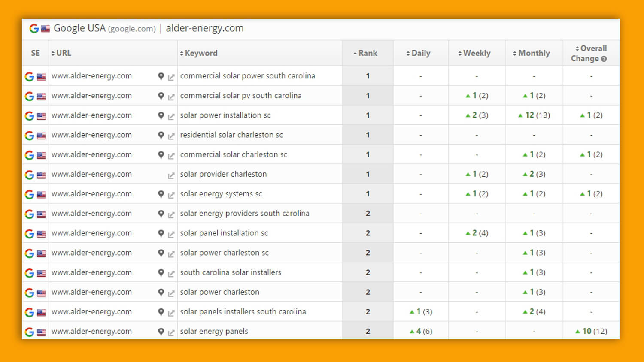Sort table by Keyword column
The height and width of the screenshot is (362, 644).
pyautogui.click(x=199, y=53)
